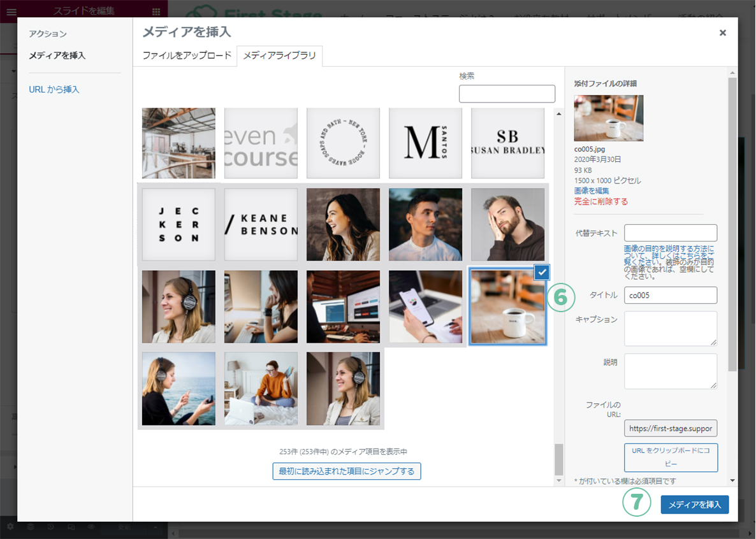
Task: Open URL から挿入 in sidebar
Action: [x=54, y=90]
